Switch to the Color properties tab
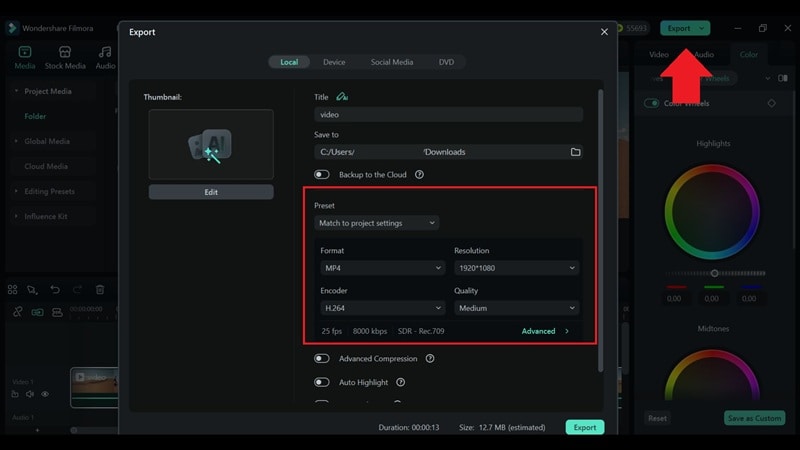 point(748,54)
